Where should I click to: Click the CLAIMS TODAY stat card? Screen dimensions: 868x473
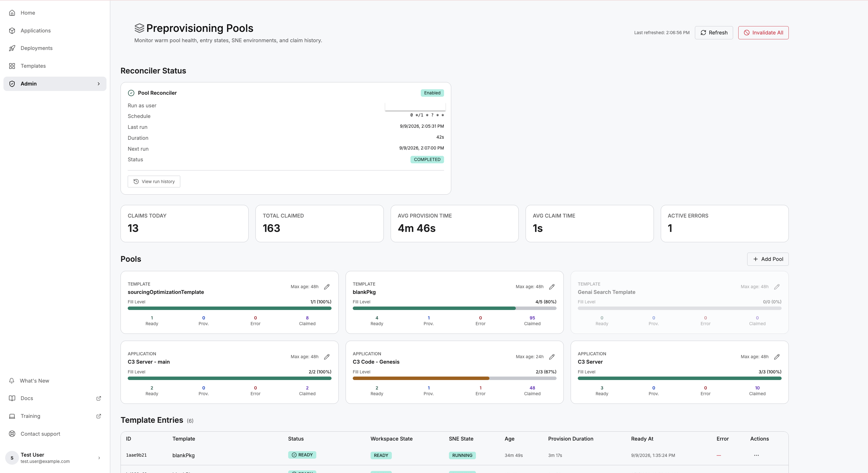(184, 224)
